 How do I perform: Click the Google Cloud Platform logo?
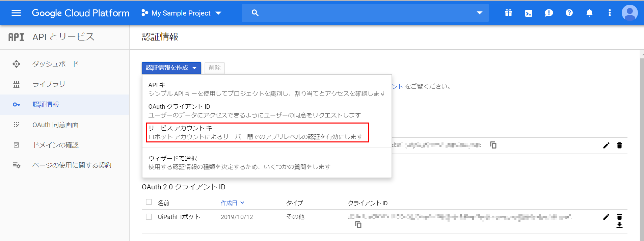pos(81,13)
